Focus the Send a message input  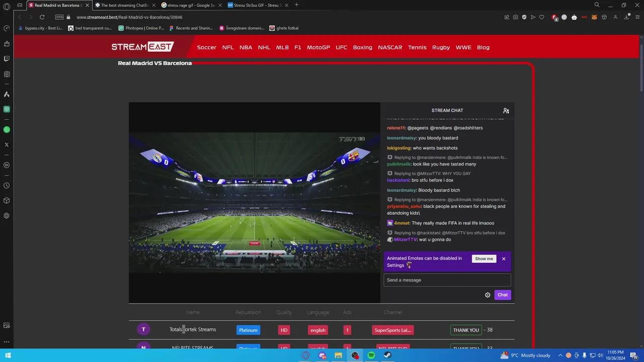tap(447, 280)
